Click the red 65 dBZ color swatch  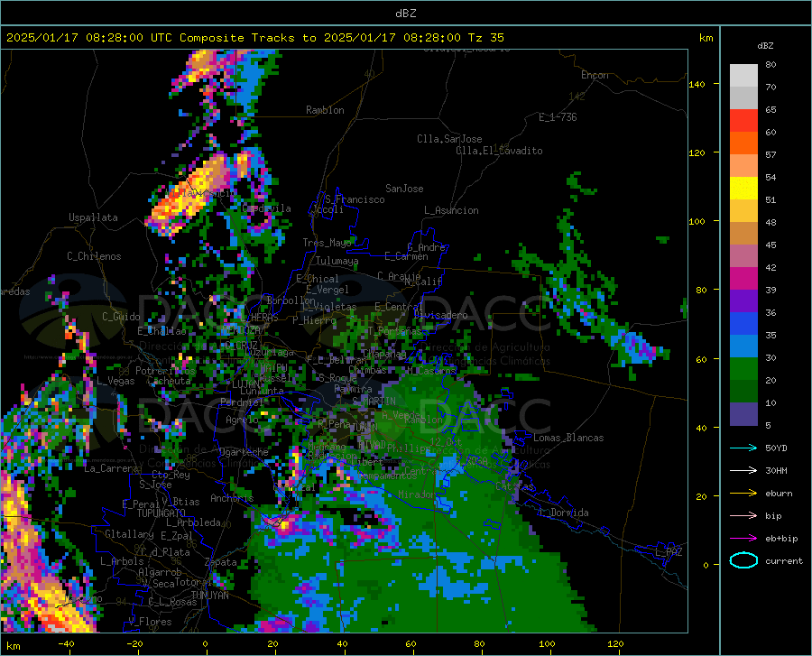[743, 121]
